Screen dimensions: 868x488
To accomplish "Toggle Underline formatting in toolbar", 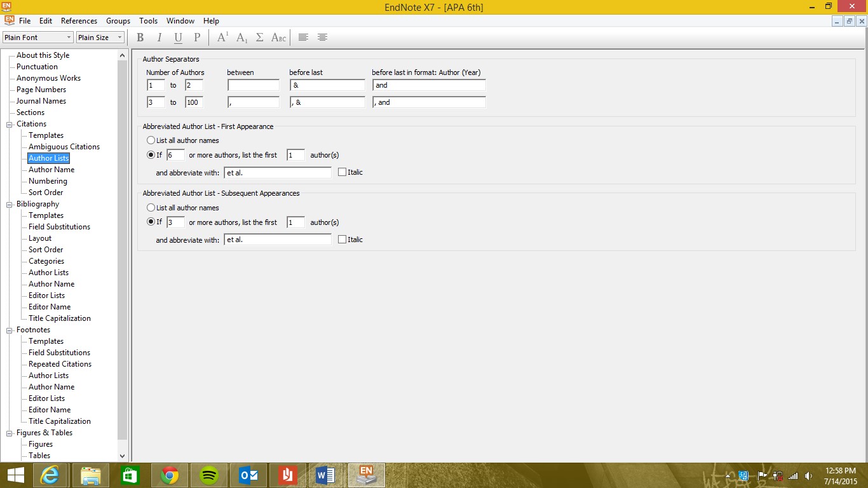I will coord(178,37).
